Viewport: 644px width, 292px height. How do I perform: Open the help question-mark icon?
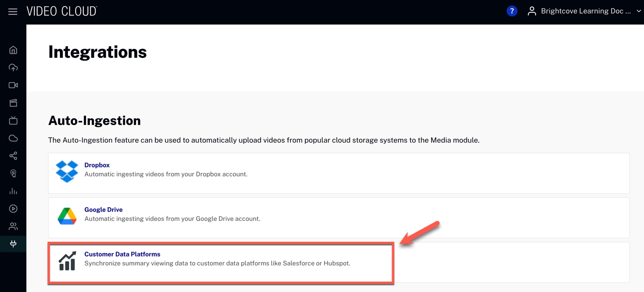tap(512, 10)
